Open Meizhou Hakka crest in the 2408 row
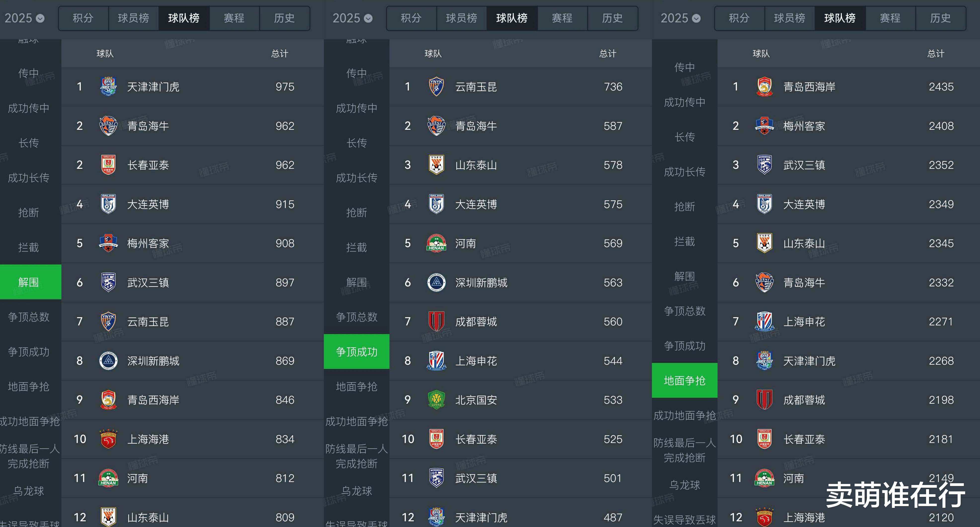980x527 pixels. [x=764, y=126]
